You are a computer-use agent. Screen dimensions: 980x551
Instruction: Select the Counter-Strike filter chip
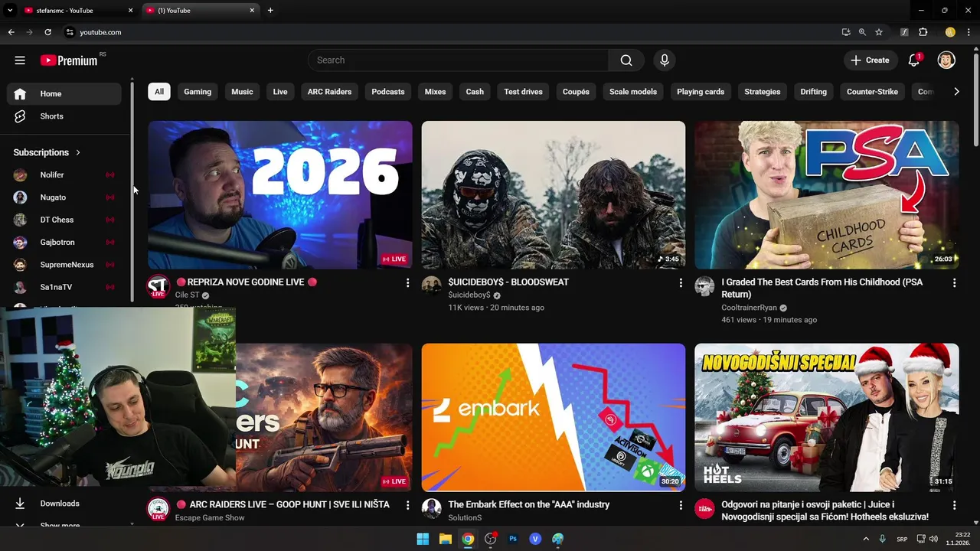tap(872, 92)
